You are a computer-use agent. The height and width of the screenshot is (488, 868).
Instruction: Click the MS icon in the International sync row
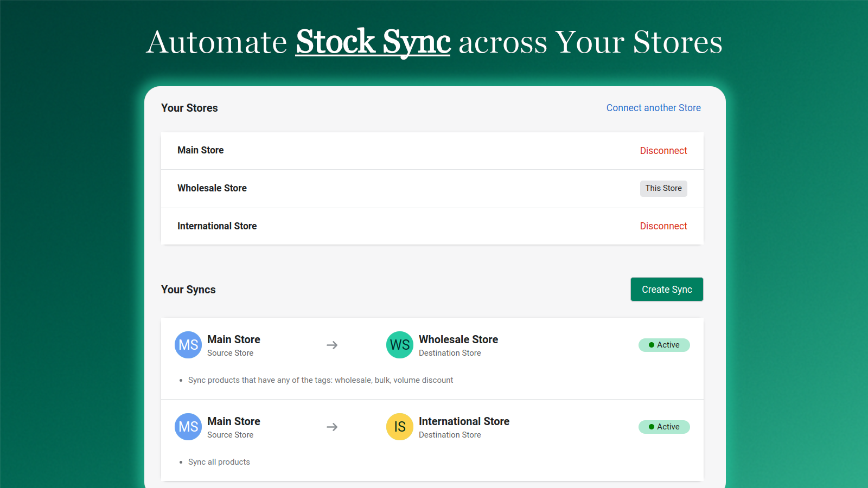coord(188,427)
